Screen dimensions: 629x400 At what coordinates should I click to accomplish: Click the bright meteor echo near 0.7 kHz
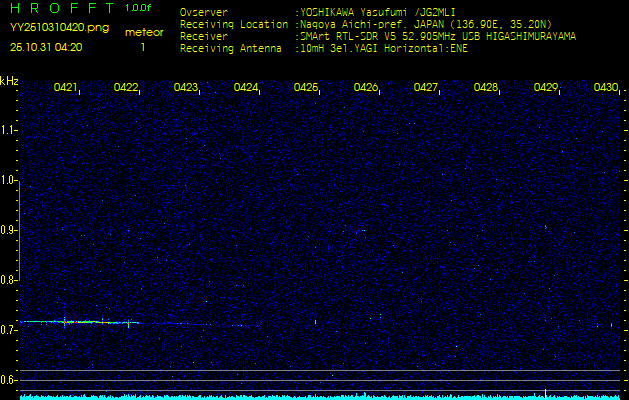[80, 322]
